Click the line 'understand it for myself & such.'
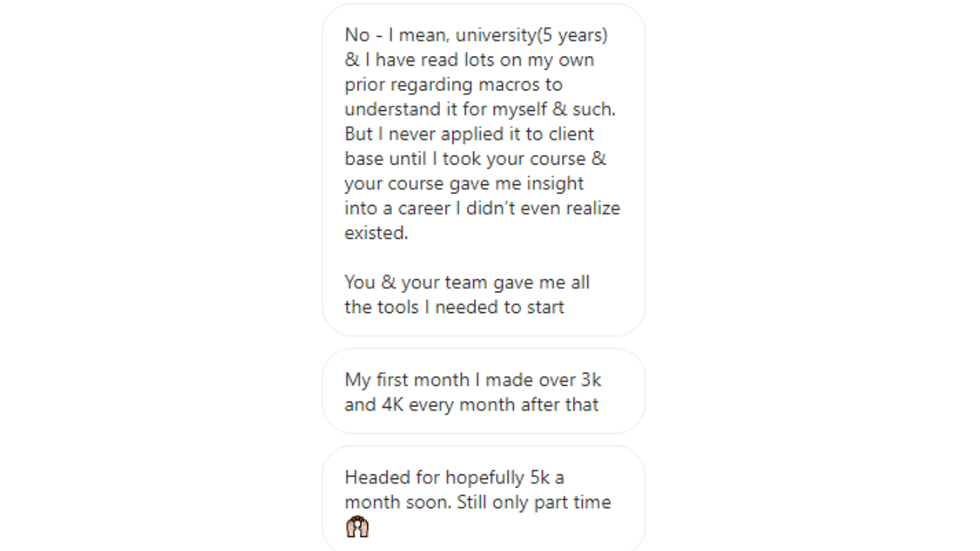The image size is (980, 551). [479, 109]
